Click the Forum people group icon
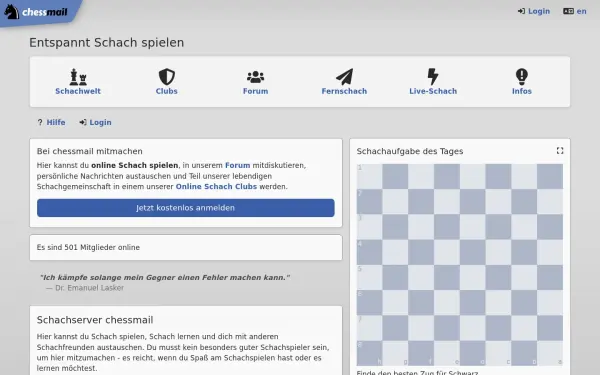The height and width of the screenshot is (375, 600). tap(255, 77)
